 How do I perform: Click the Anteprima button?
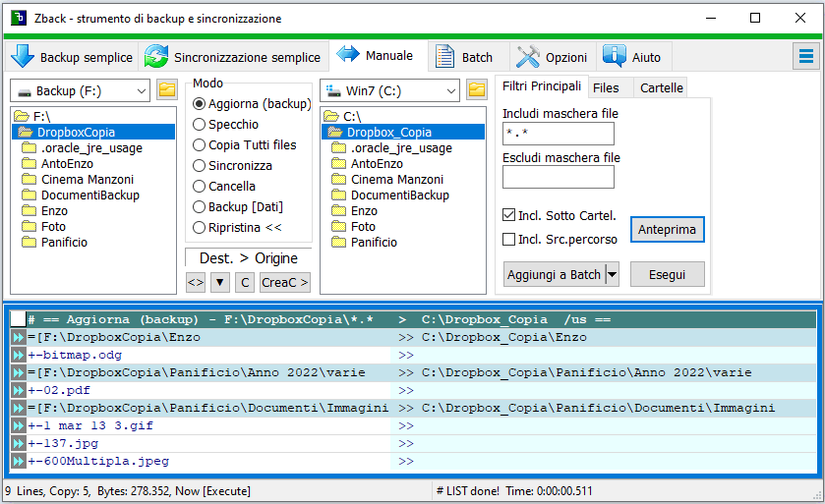click(x=667, y=229)
